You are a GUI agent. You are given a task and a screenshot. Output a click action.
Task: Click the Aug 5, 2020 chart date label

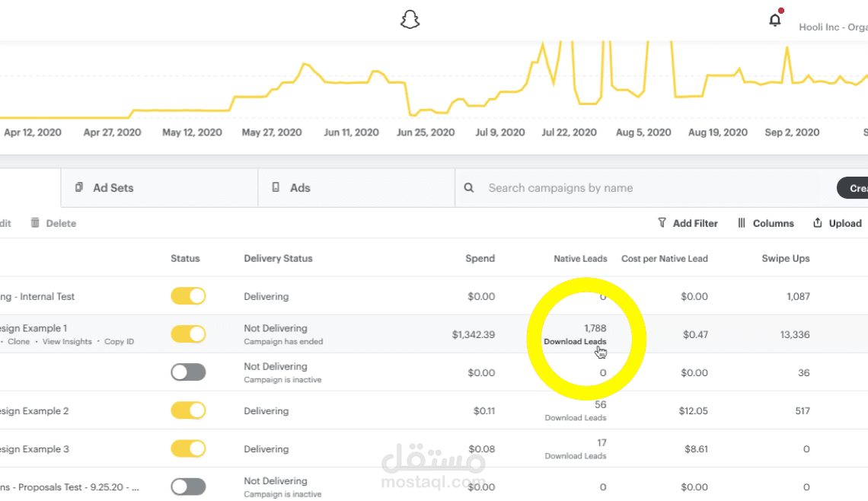643,132
